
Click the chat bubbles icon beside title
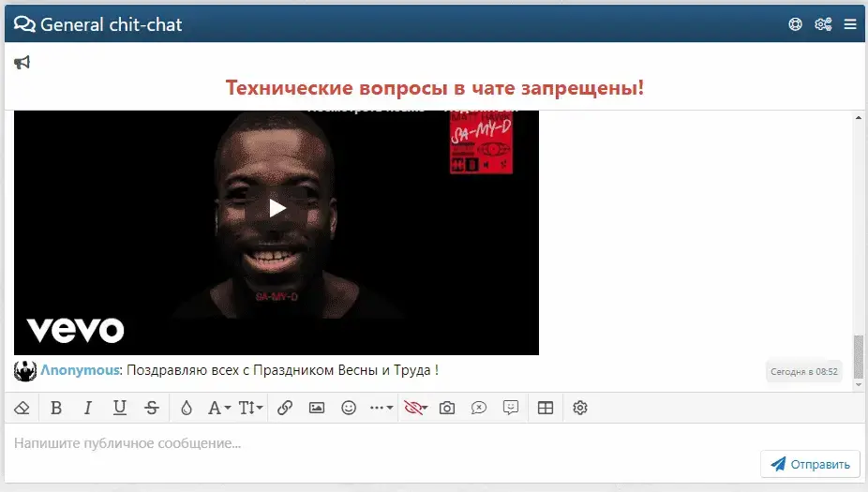pyautogui.click(x=24, y=24)
